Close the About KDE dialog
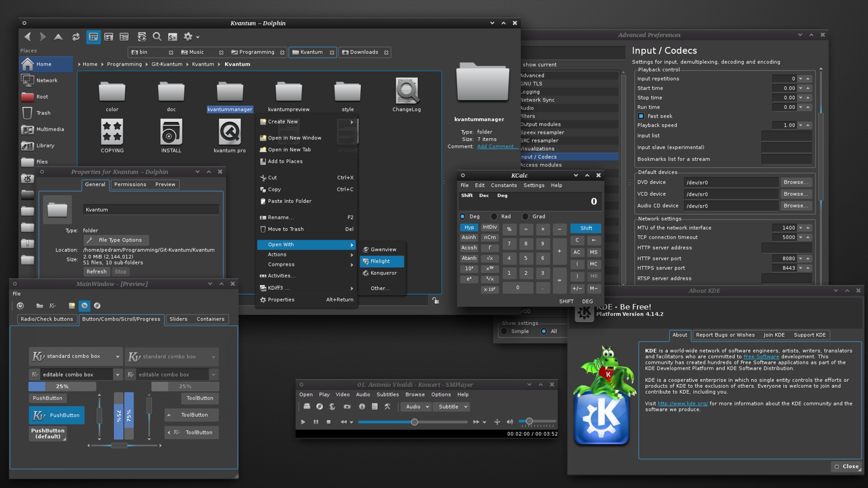 pos(847,466)
